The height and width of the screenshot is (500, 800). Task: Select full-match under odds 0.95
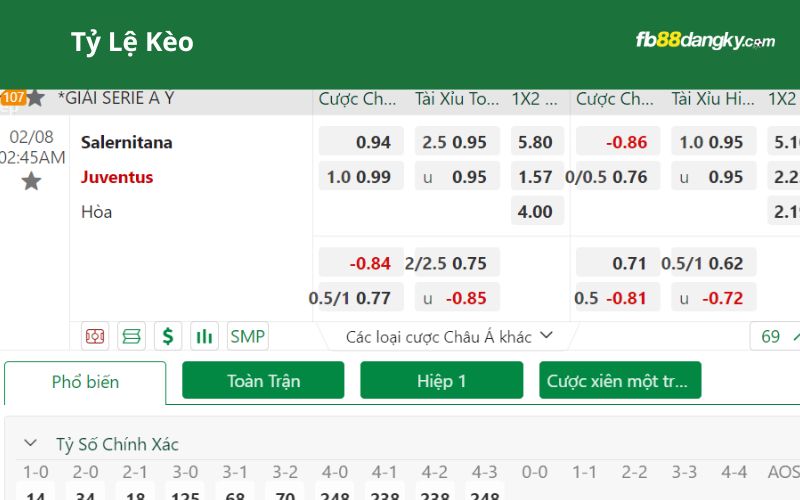[x=457, y=176]
